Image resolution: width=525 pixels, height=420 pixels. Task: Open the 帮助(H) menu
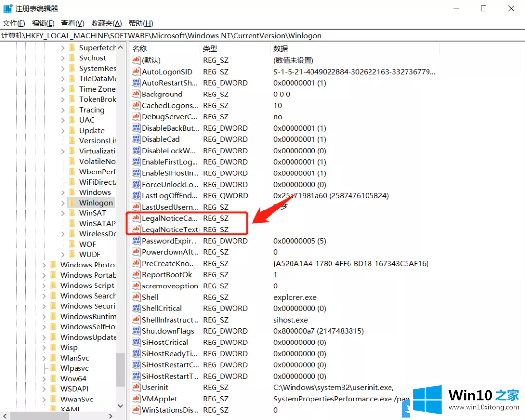point(141,23)
